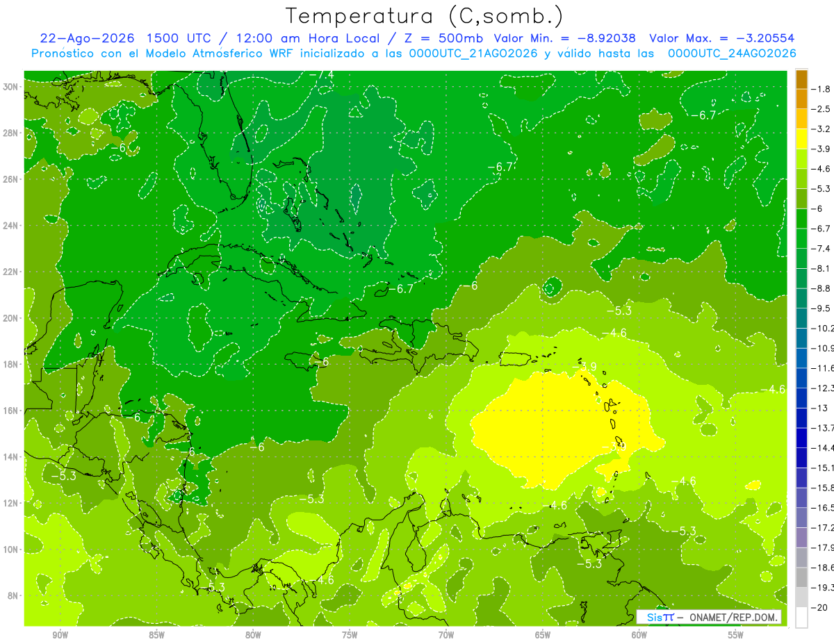834x644 pixels.
Task: Click the "-15.8" color bar label
Action: click(823, 488)
